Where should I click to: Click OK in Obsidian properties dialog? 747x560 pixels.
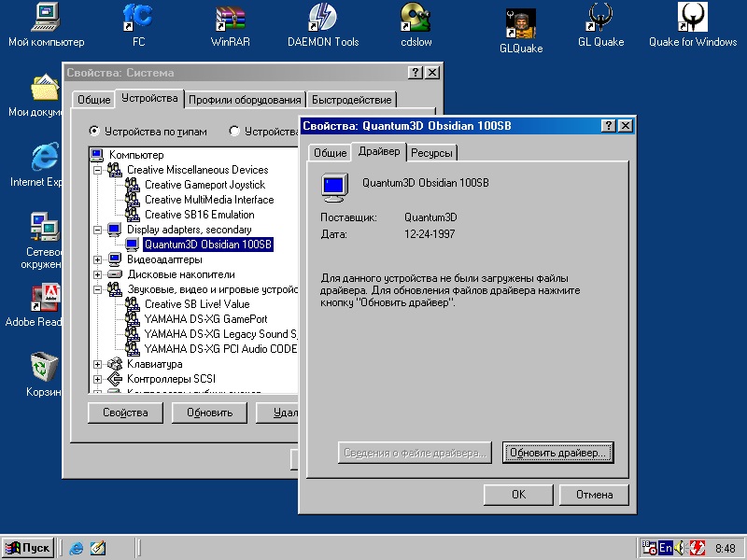(x=518, y=495)
